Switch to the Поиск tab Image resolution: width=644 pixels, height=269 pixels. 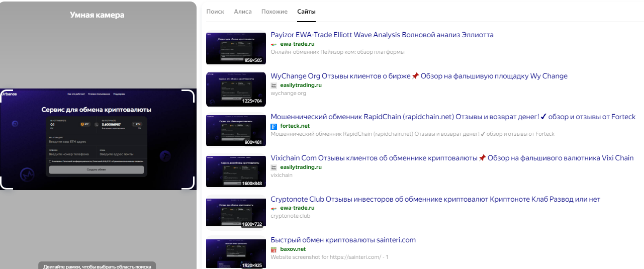pyautogui.click(x=215, y=12)
